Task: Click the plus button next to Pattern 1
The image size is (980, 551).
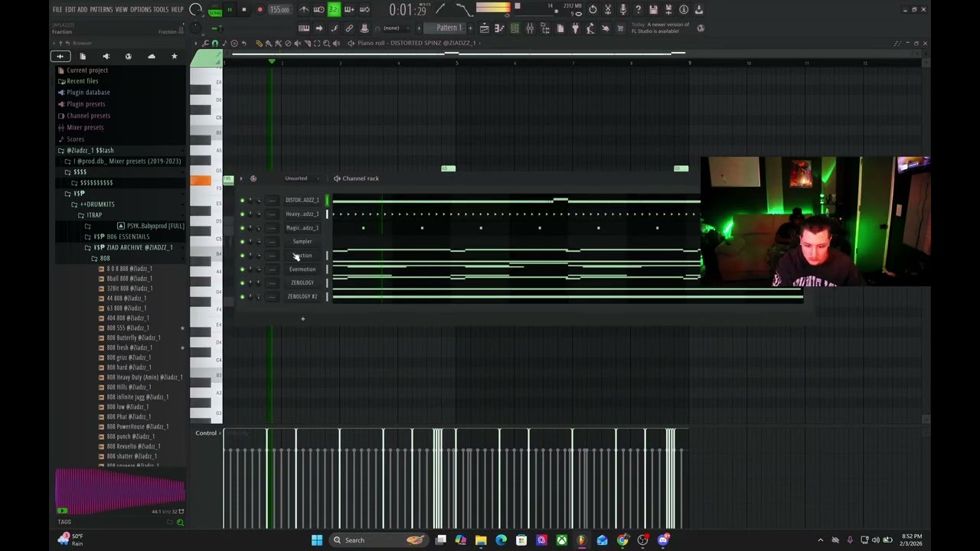Action: [x=469, y=28]
